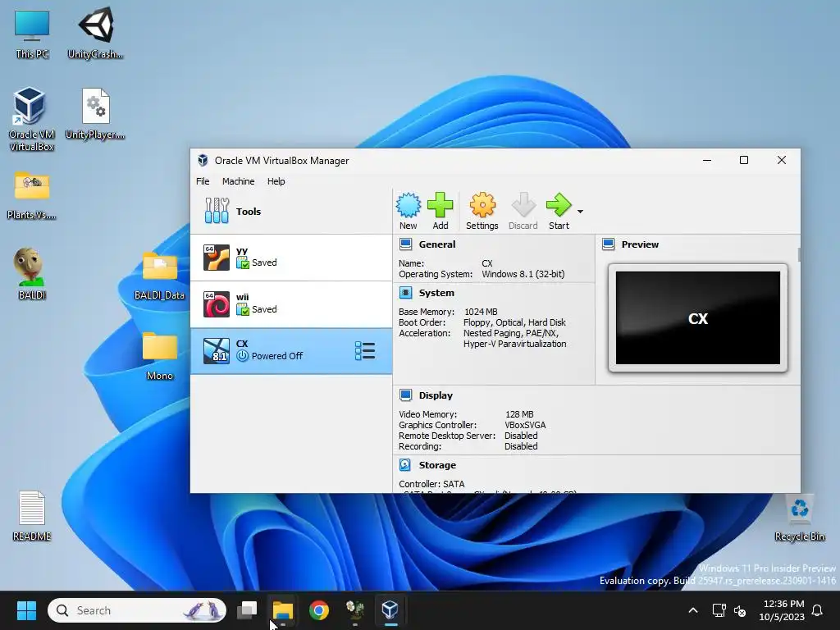The height and width of the screenshot is (630, 840).
Task: Select Mono folder on desktop
Action: 160,356
